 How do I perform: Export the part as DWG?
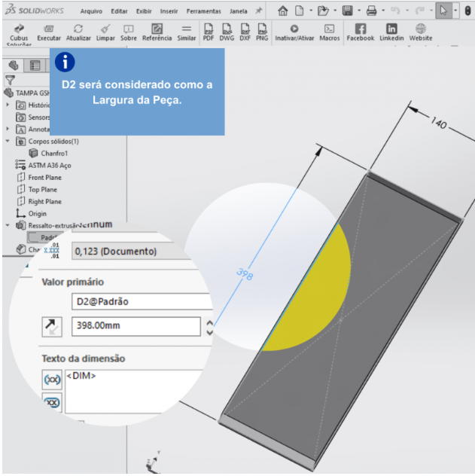coord(227,29)
